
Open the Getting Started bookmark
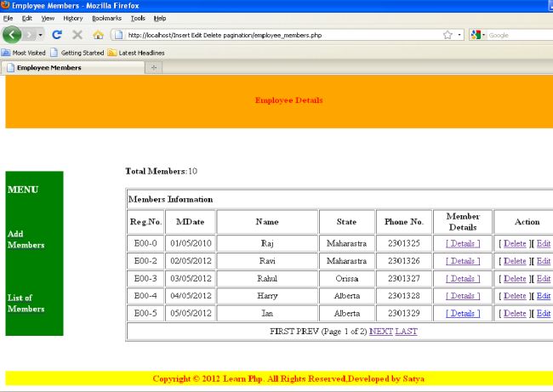77,53
